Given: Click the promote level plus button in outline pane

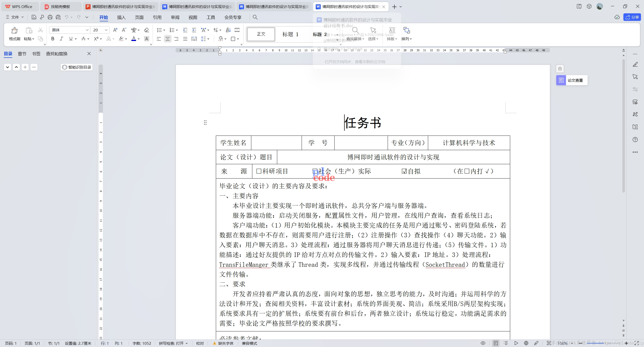Looking at the screenshot, I should point(25,67).
